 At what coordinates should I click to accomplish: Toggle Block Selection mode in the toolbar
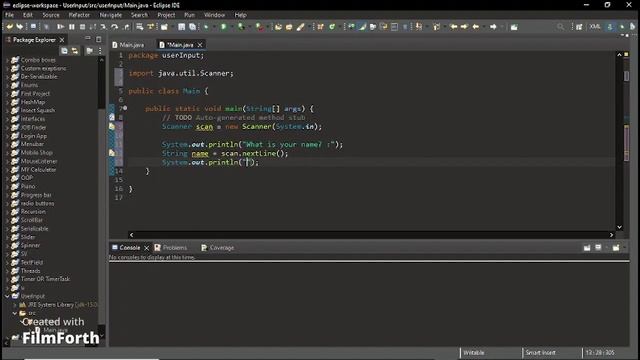coord(394,27)
